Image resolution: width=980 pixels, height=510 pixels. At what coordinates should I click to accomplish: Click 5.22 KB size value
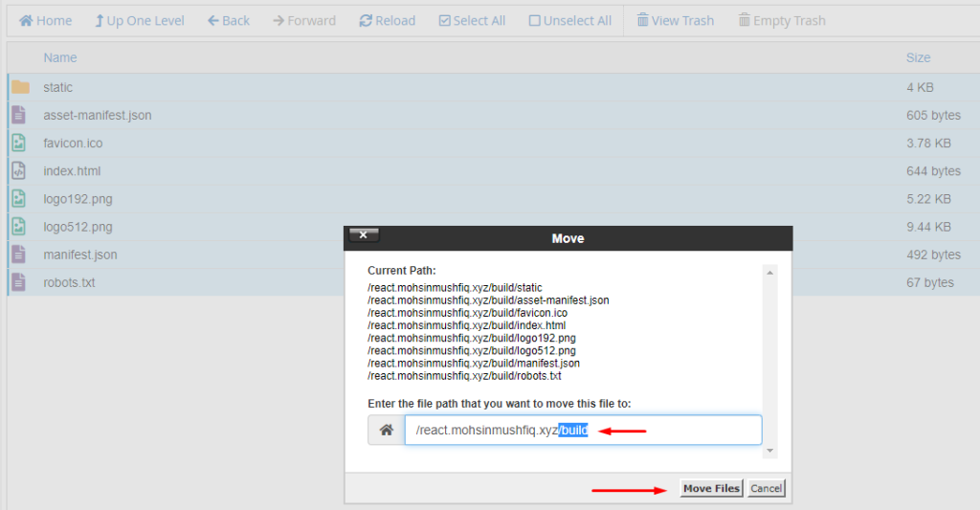point(928,199)
